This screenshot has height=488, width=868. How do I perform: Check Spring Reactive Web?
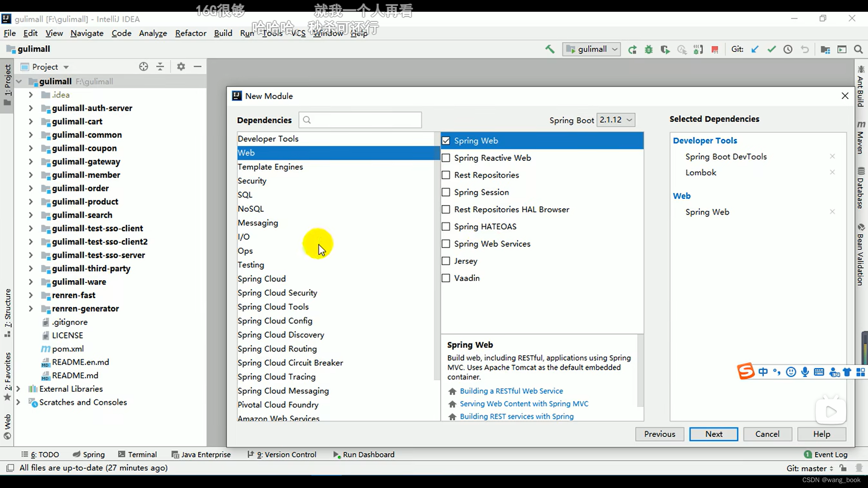tap(446, 158)
